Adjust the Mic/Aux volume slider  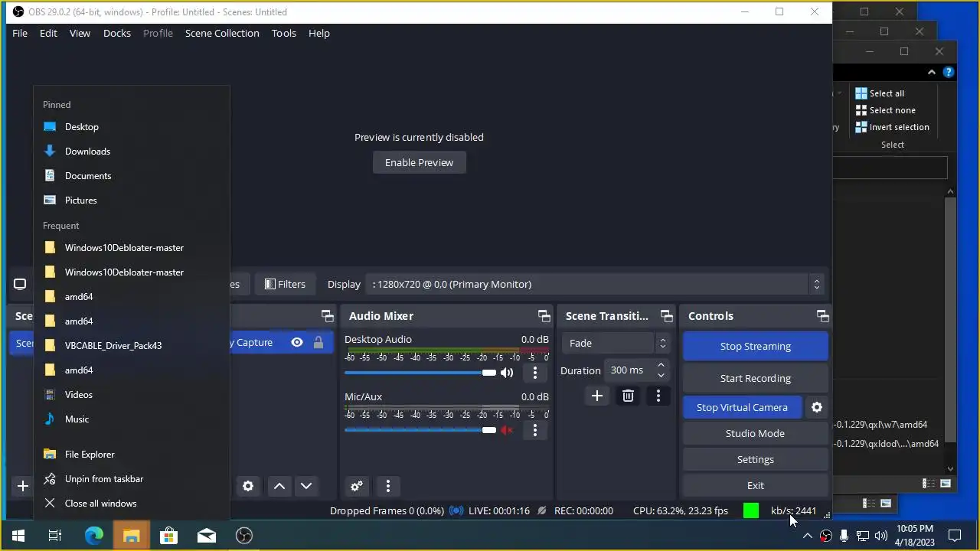[420, 430]
